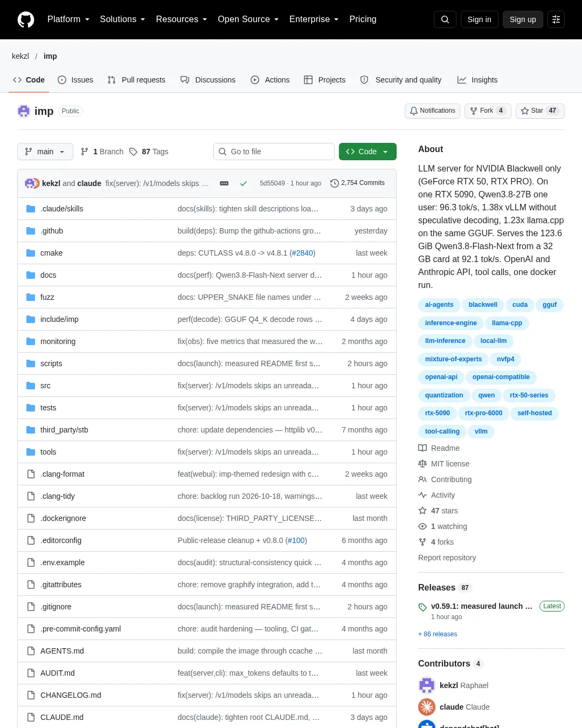The height and width of the screenshot is (728, 582).
Task: Click the Go to file search field
Action: 274,152
